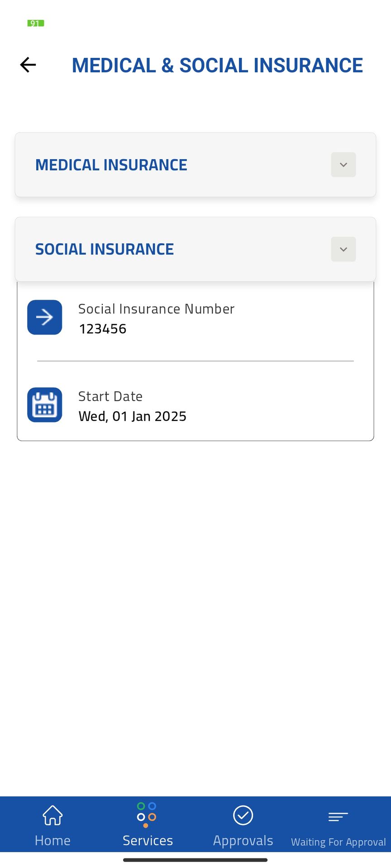Click the SOCIAL INSURANCE section heading
Screen dimensions: 391x868
click(105, 250)
